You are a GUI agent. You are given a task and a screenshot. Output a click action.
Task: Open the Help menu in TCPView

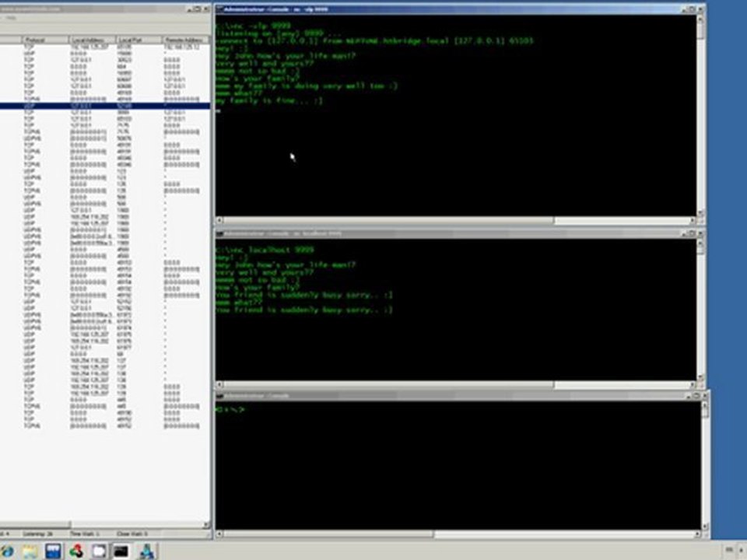[11, 18]
